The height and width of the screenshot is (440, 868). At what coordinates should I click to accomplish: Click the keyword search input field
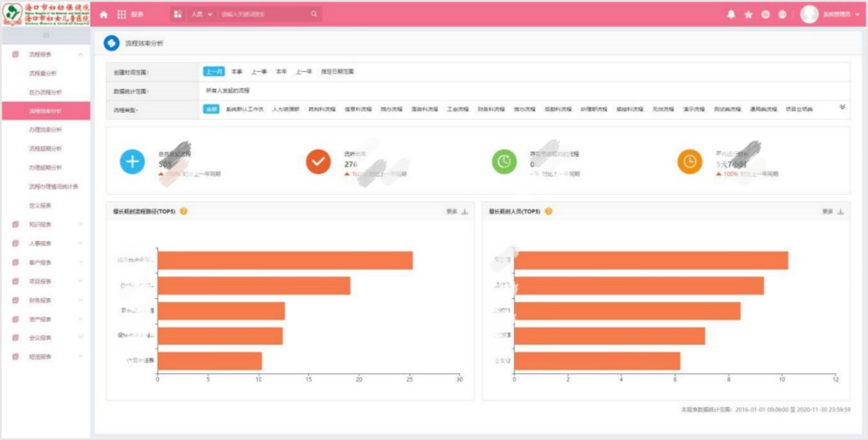coord(264,14)
